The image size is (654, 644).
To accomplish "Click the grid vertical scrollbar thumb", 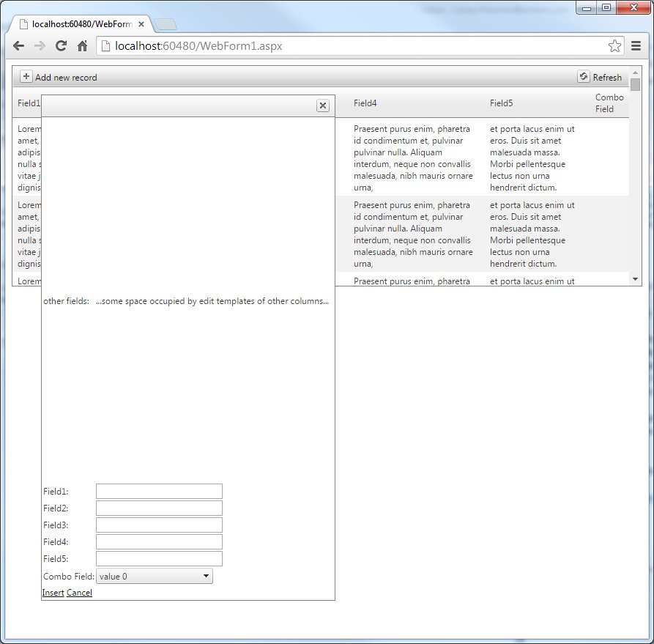I will point(635,85).
